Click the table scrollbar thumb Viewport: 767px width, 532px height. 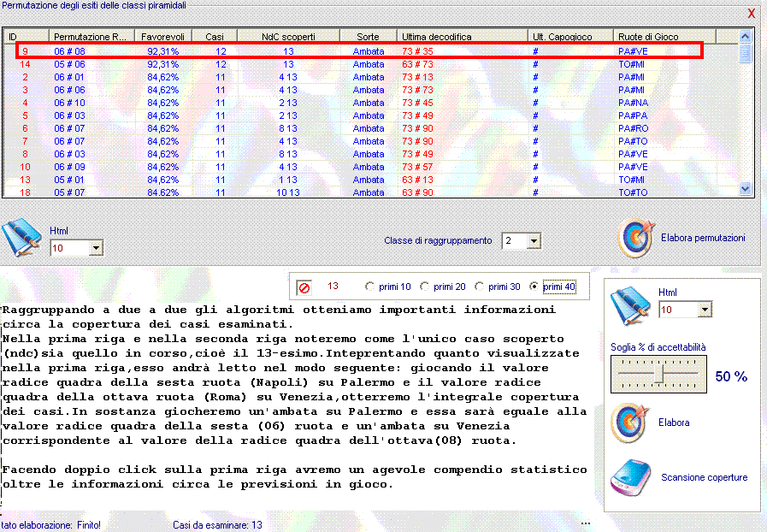click(x=745, y=53)
